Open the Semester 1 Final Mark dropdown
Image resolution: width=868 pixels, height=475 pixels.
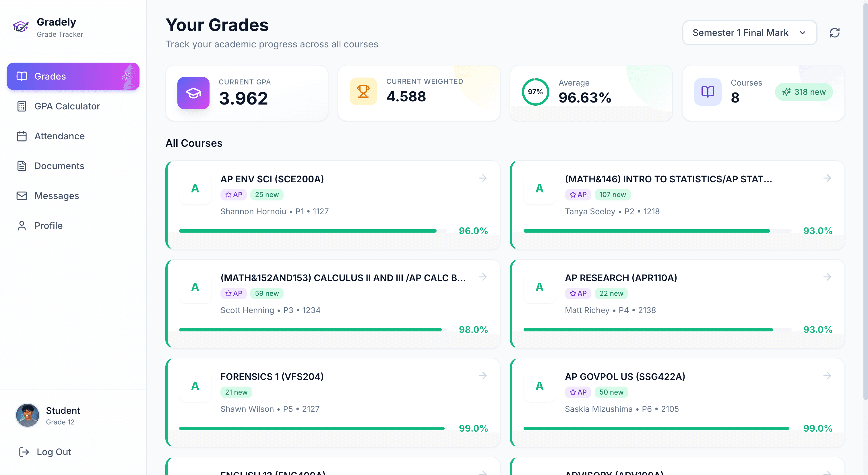point(749,33)
